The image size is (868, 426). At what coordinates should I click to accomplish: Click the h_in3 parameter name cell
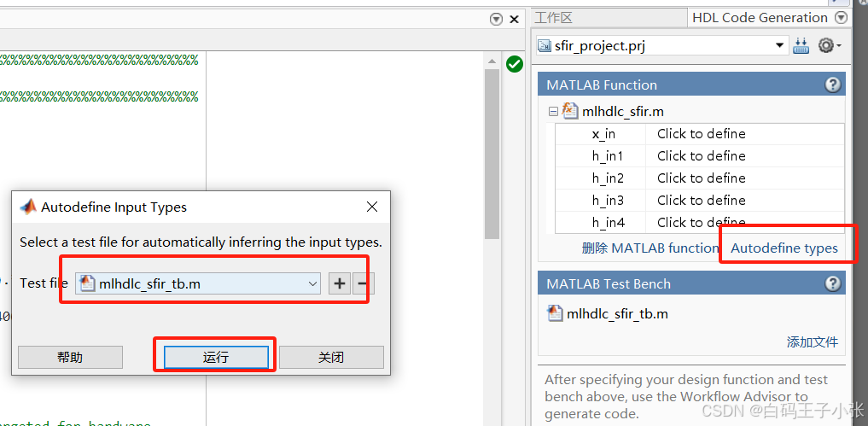(601, 201)
